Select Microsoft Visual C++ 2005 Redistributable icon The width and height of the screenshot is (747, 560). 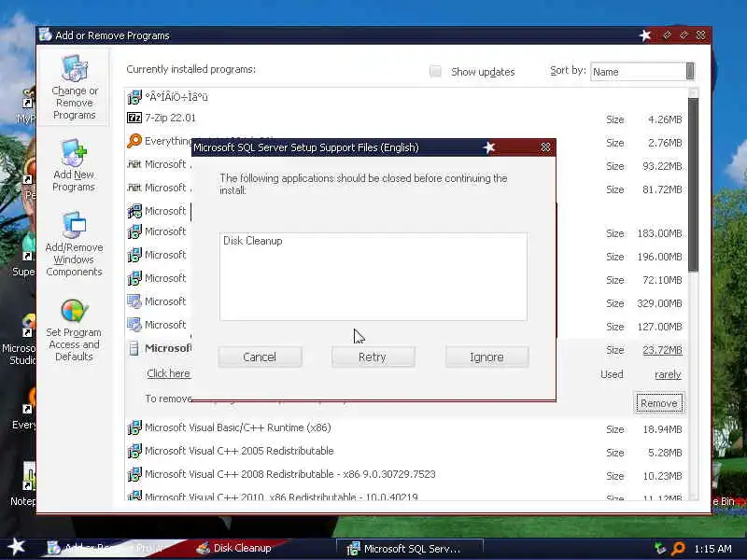coord(134,451)
